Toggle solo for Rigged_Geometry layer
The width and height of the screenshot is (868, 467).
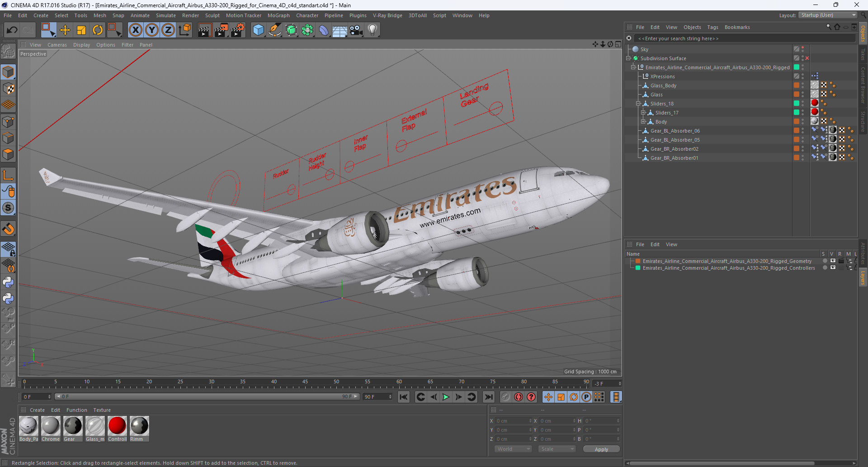[825, 261]
